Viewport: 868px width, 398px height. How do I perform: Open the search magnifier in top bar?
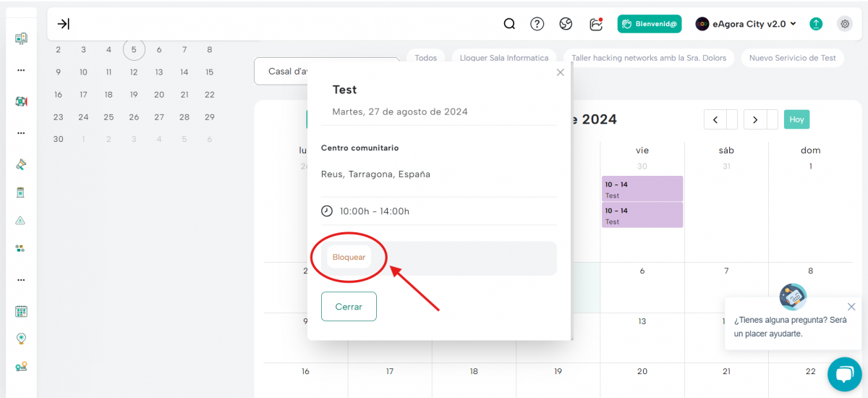pos(509,24)
